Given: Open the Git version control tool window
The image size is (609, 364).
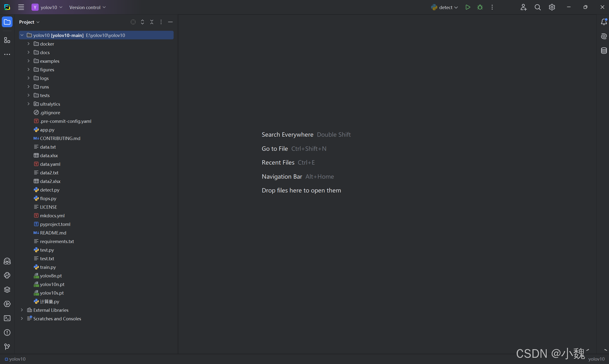Looking at the screenshot, I should click(7, 347).
